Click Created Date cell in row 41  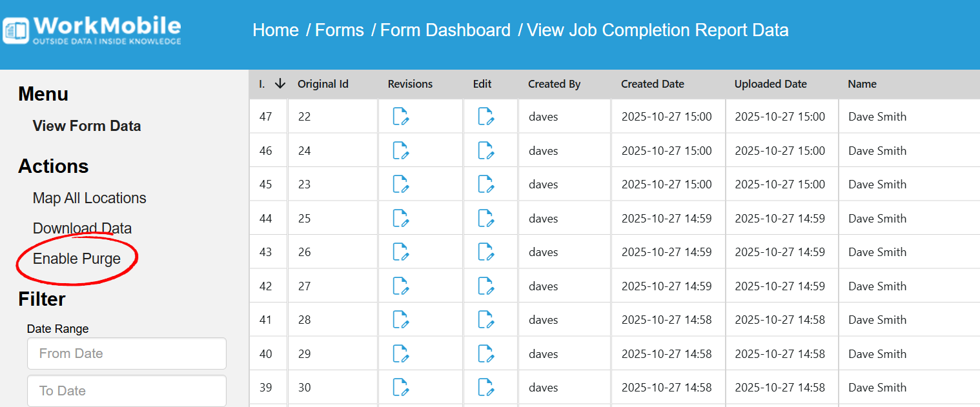pyautogui.click(x=667, y=320)
